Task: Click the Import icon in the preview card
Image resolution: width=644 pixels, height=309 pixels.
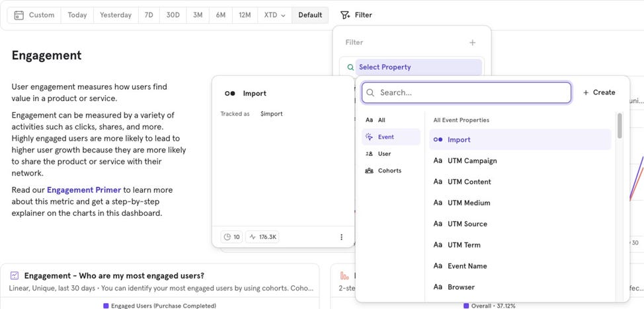Action: coord(230,94)
